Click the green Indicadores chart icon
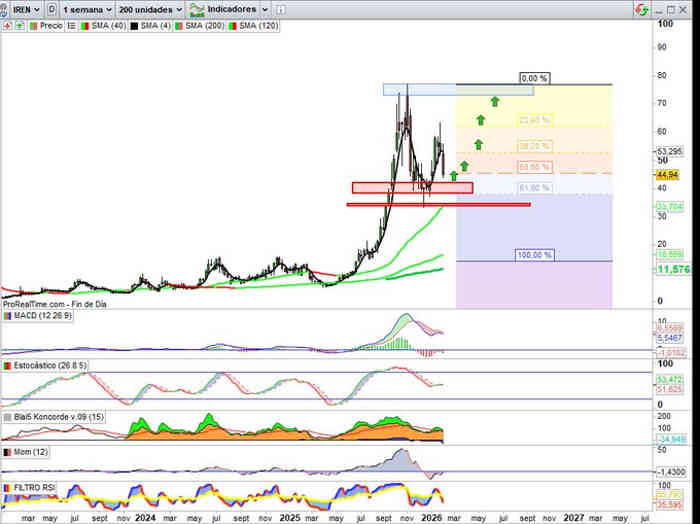Screen dimensions: 700x524 197,8
